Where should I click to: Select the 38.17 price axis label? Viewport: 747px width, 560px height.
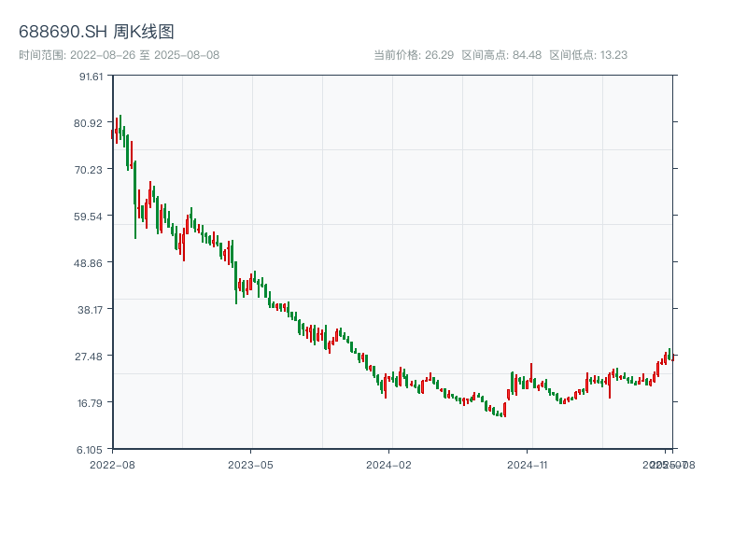[x=91, y=309]
